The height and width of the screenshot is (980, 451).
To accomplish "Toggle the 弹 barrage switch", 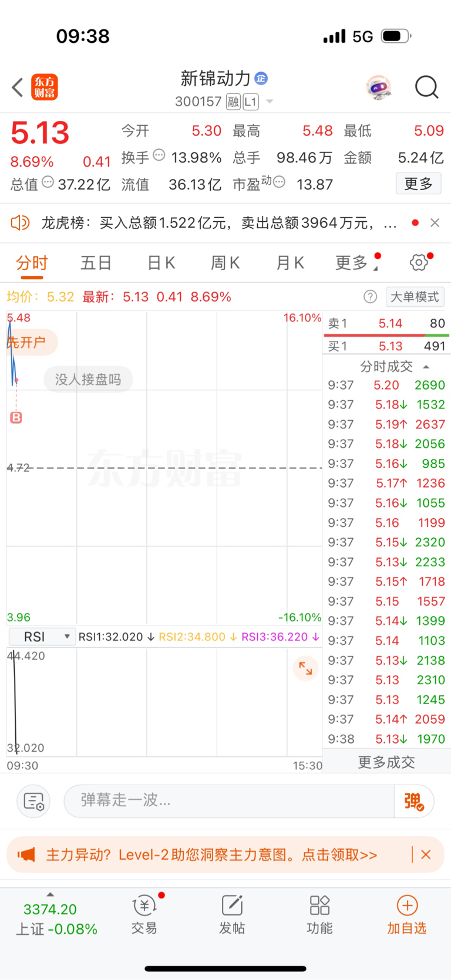I will [414, 801].
